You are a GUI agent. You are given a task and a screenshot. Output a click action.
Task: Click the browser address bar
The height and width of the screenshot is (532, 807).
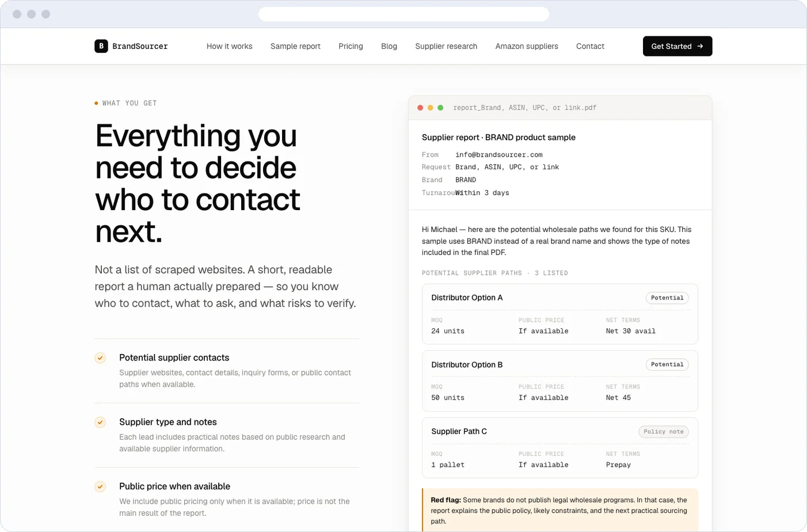(x=403, y=14)
